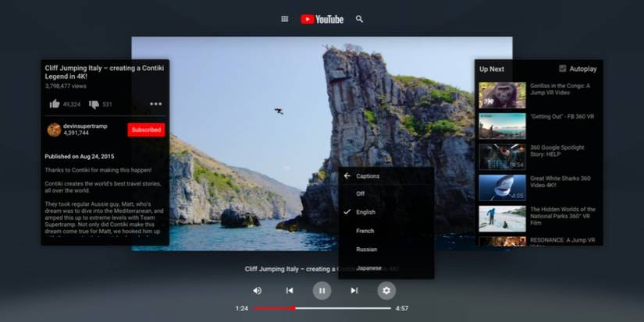Click 'Thanks to Contiki for making this happen!'

[98, 170]
